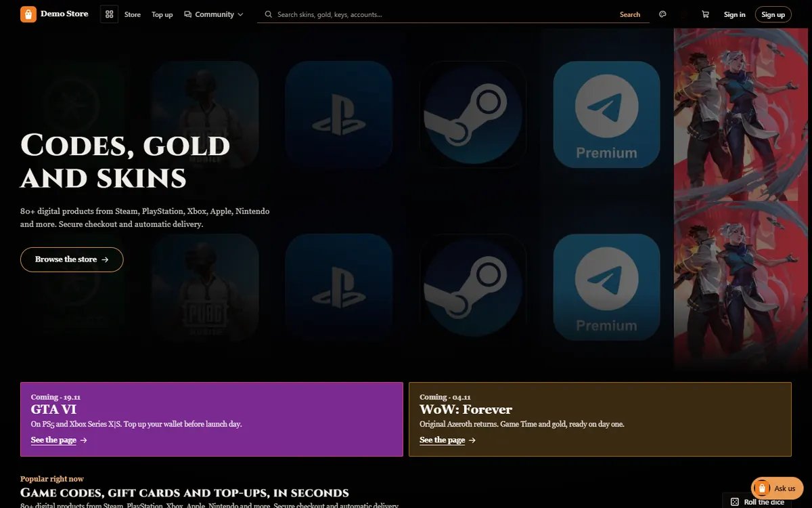Viewport: 812px width, 508px height.
Task: Open the Store menu item
Action: coord(133,14)
